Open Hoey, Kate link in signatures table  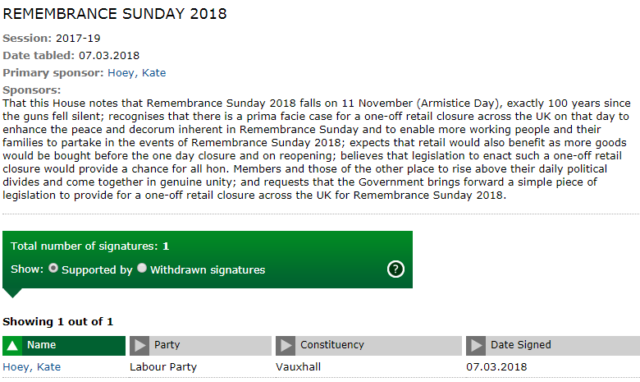pos(31,367)
